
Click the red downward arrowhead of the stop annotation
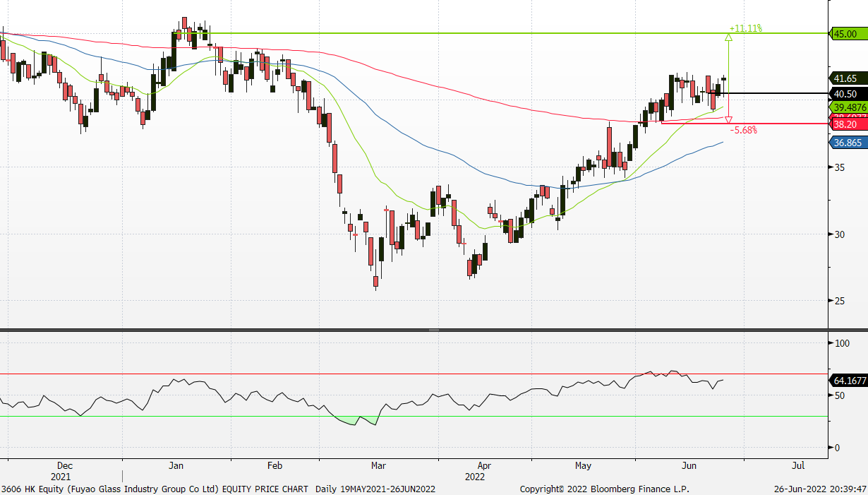pyautogui.click(x=729, y=120)
